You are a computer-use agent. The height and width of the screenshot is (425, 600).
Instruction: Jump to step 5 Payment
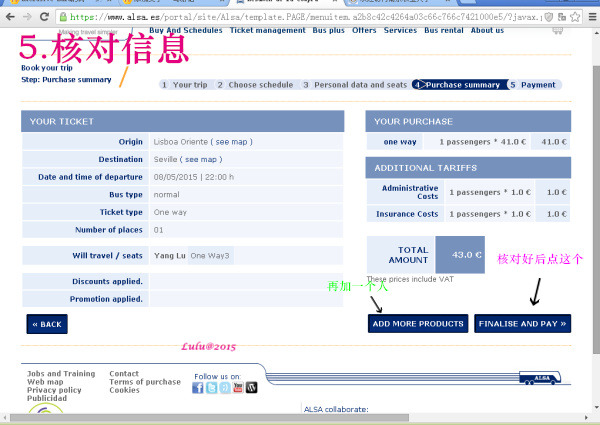click(537, 85)
